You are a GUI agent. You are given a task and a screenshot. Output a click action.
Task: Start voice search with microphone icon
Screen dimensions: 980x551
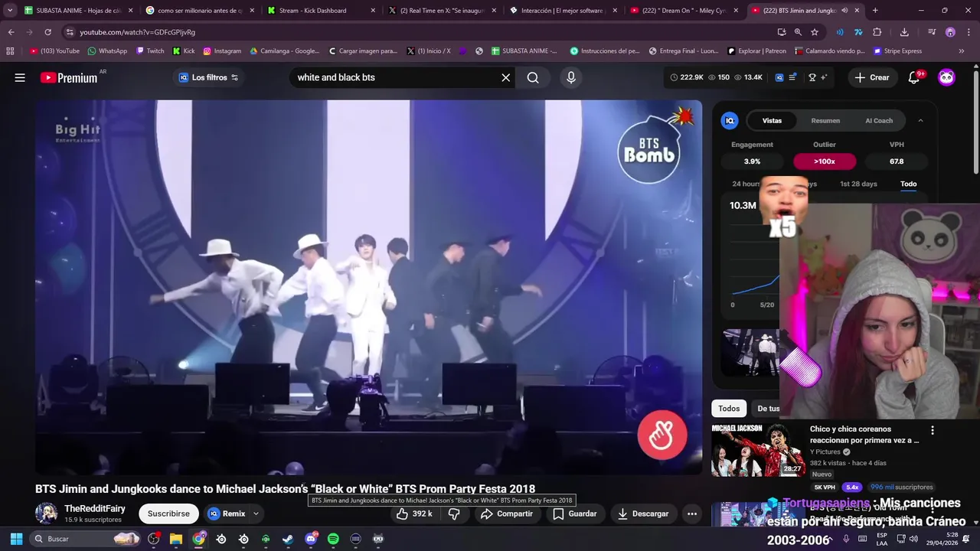point(570,77)
